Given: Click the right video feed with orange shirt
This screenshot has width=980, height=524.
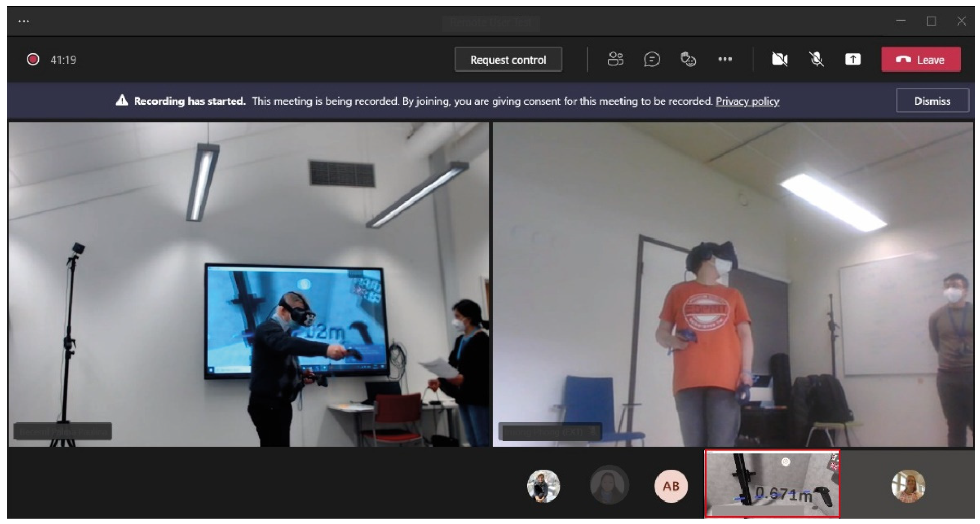Looking at the screenshot, I should tap(732, 284).
